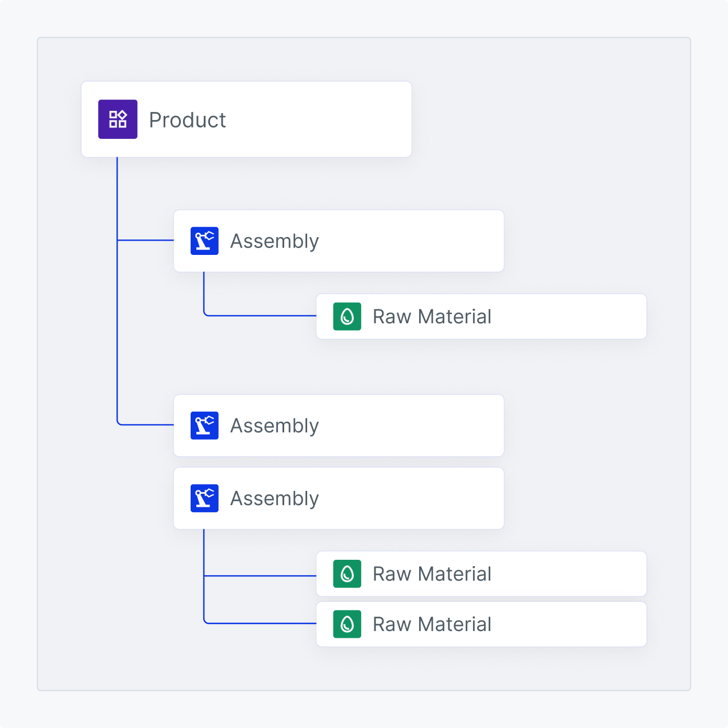Click green droplet icon on bottom Raw Material
This screenshot has width=728, height=728.
347,624
